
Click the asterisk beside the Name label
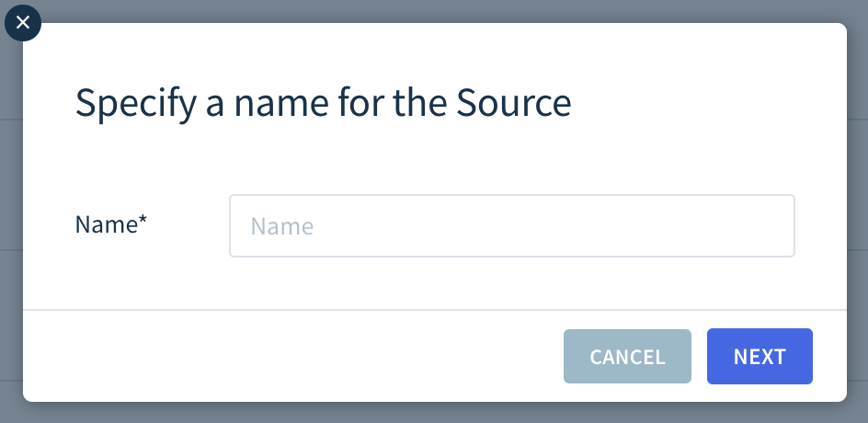coord(143,219)
